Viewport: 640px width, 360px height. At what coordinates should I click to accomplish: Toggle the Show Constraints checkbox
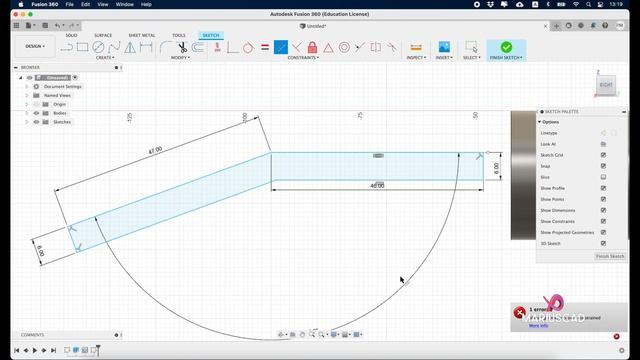603,221
